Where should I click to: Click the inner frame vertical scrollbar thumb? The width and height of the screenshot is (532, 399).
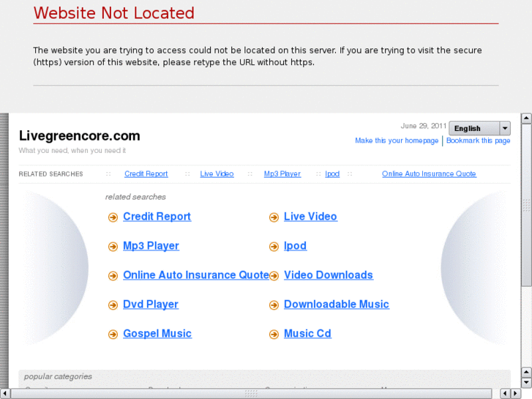[x=526, y=205]
